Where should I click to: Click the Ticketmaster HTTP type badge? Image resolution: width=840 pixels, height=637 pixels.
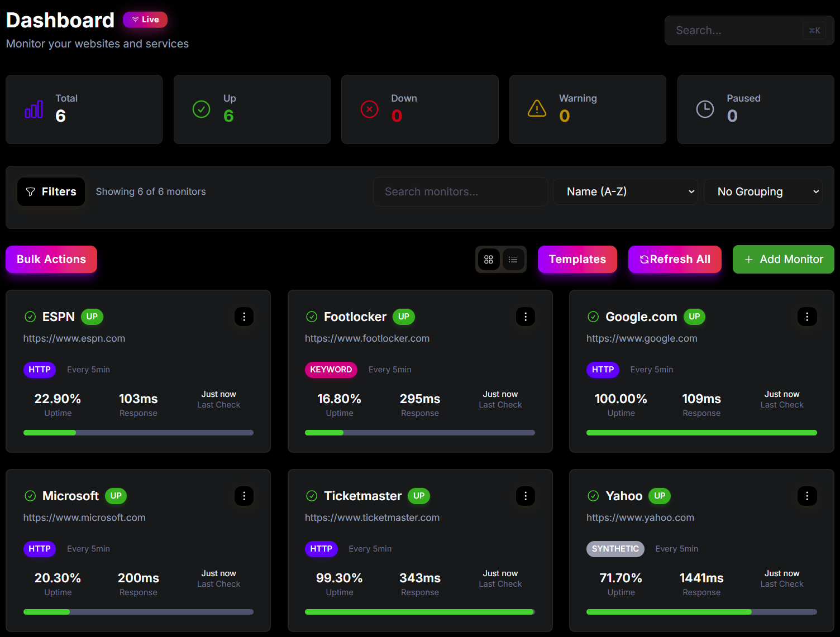321,549
